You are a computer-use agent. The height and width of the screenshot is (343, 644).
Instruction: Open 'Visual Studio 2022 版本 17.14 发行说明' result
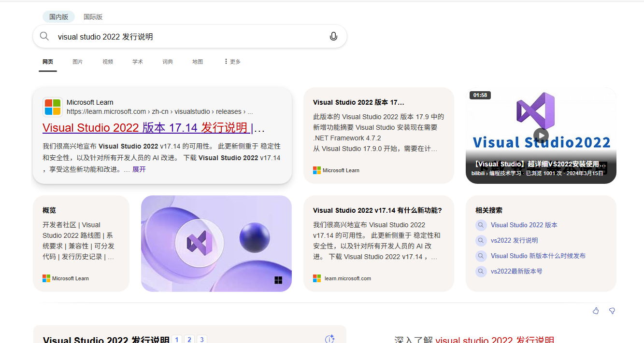pyautogui.click(x=154, y=128)
